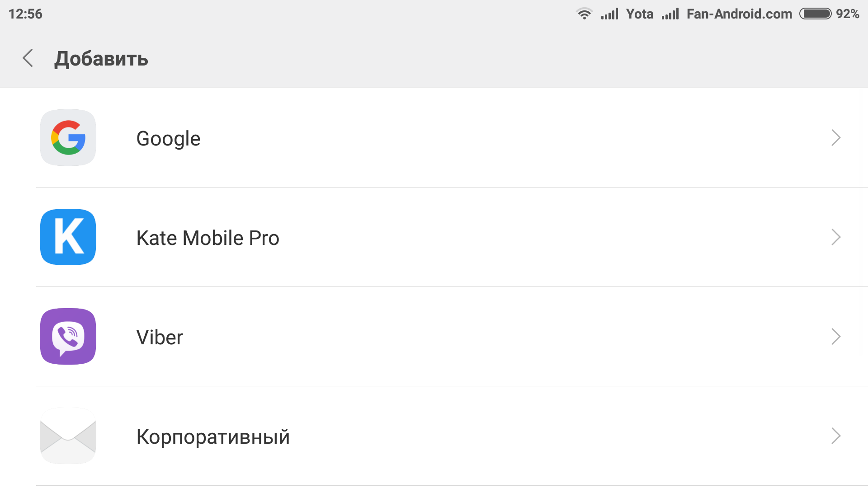The width and height of the screenshot is (868, 488).
Task: Tap the Fan-Android.com carrier label
Action: coord(739,14)
